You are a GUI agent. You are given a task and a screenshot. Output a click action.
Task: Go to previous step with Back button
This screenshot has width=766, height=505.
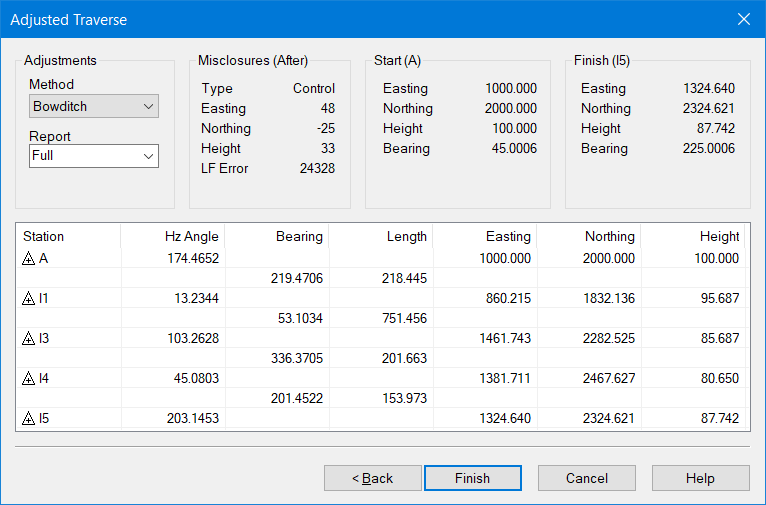(373, 478)
